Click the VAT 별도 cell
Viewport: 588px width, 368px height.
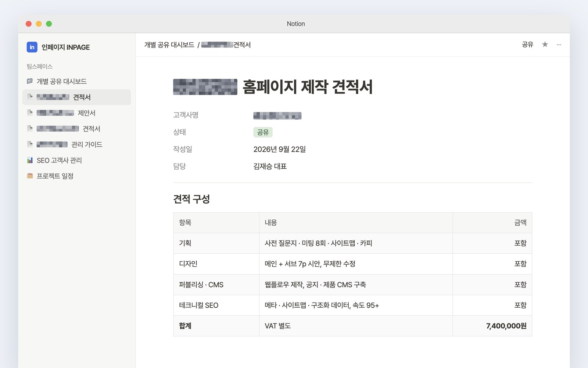tap(356, 326)
